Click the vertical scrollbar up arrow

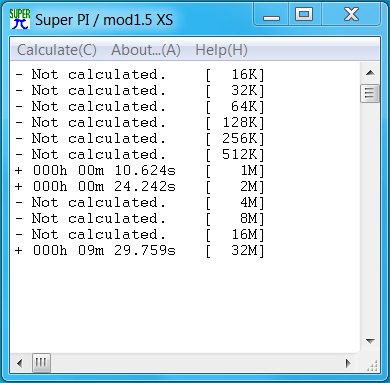pyautogui.click(x=370, y=73)
